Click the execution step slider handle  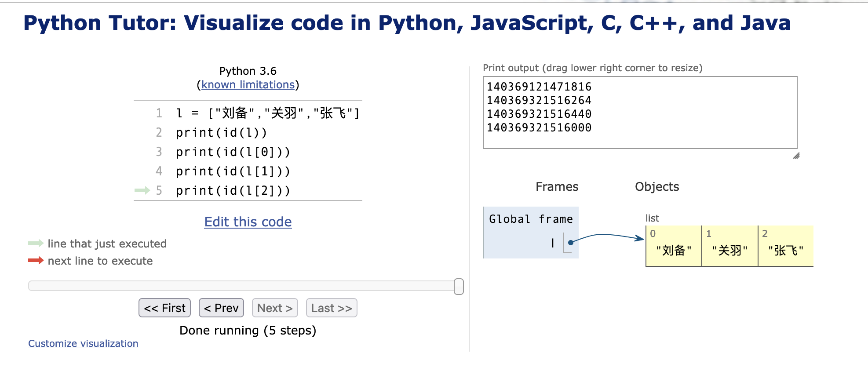click(x=459, y=286)
